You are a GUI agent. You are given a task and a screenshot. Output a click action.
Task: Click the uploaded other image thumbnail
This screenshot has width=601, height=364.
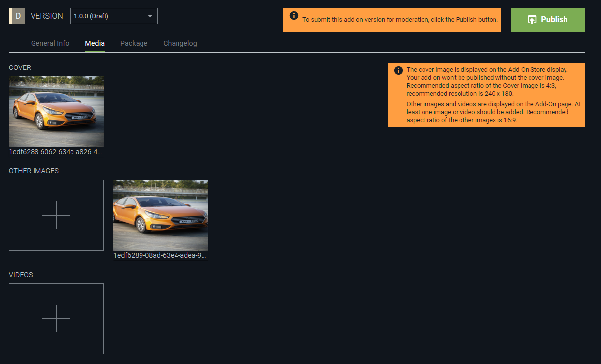click(161, 215)
